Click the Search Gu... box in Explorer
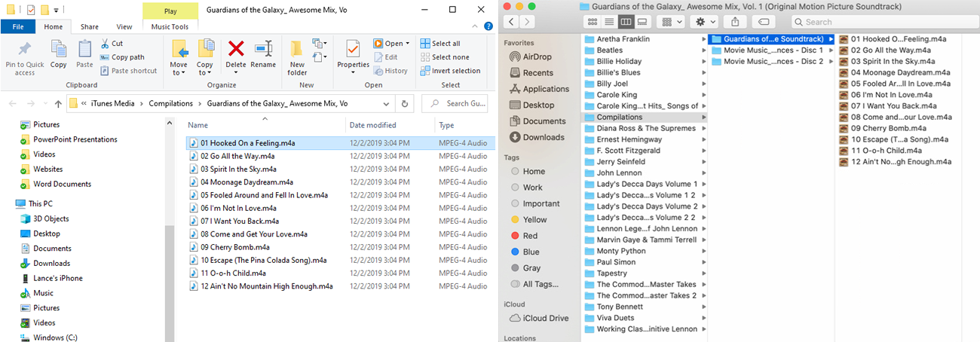Image resolution: width=980 pixels, height=342 pixels. [455, 103]
